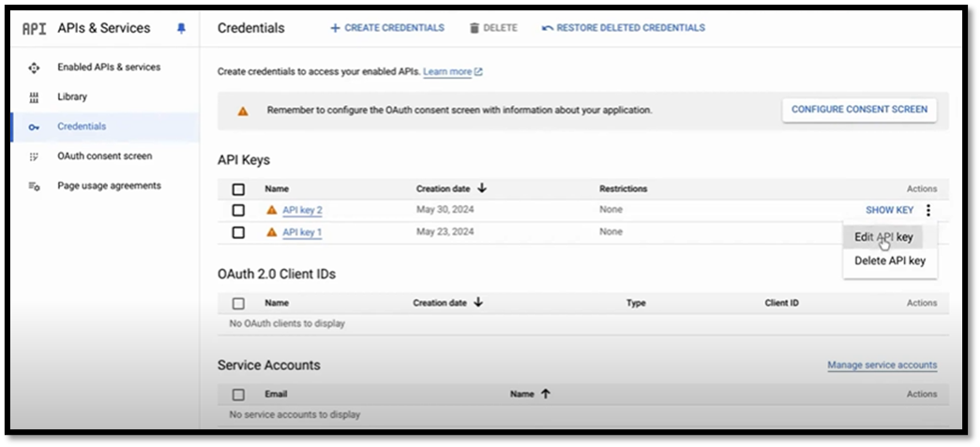Tick the OAuth 2.0 Client IDs header checkbox

point(238,304)
